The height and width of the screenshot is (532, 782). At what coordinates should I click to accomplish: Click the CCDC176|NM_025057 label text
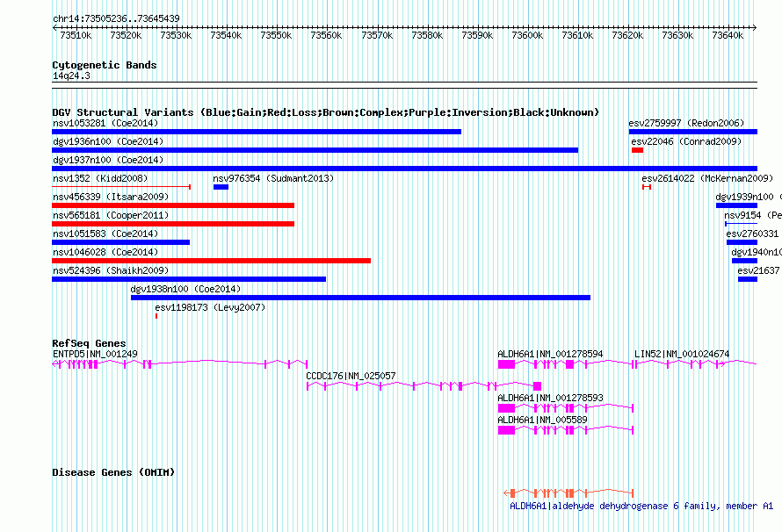pyautogui.click(x=351, y=376)
